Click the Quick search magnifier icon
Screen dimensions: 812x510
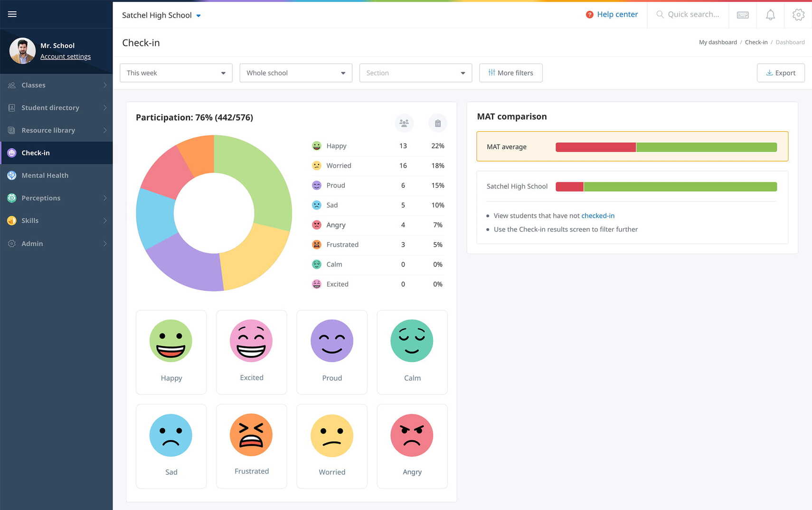coord(660,14)
